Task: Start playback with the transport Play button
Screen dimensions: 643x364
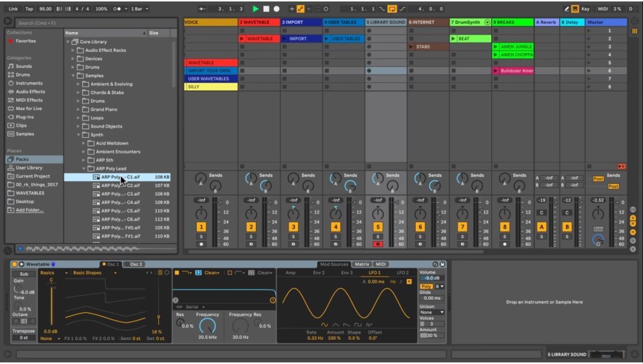Action: click(x=256, y=9)
